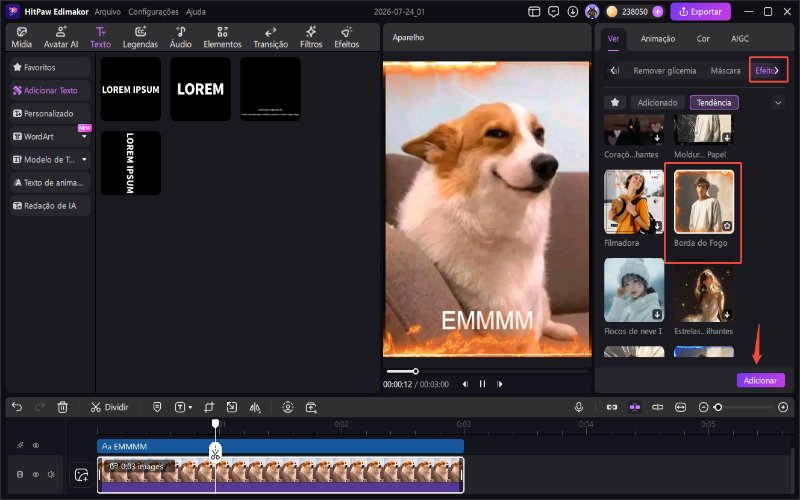Click the Adicionar button
Screen dimensions: 800x500
760,381
